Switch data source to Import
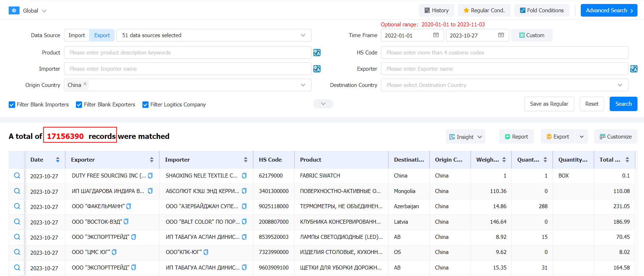Image resolution: width=644 pixels, height=276 pixels. pyautogui.click(x=77, y=35)
